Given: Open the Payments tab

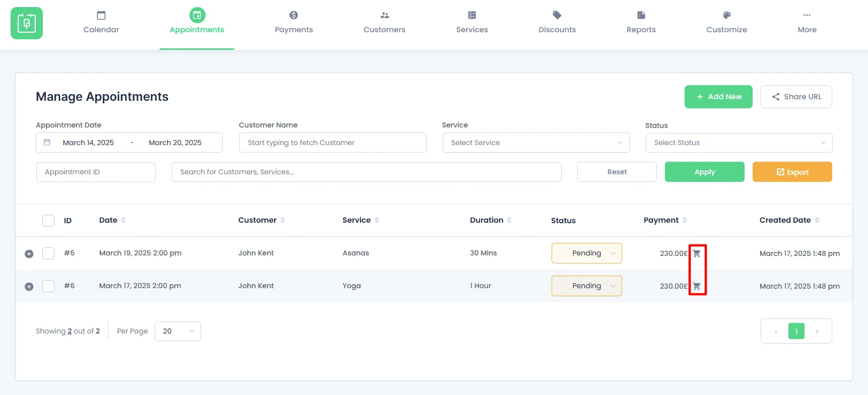Looking at the screenshot, I should 294,23.
